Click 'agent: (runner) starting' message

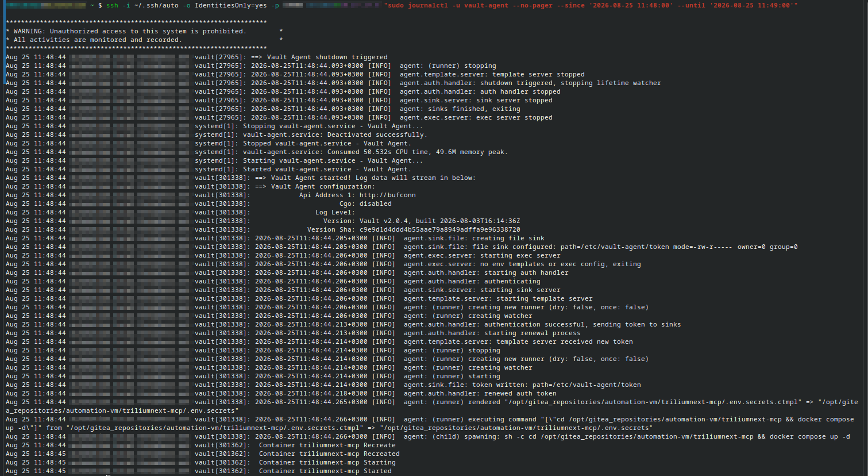[x=452, y=376]
